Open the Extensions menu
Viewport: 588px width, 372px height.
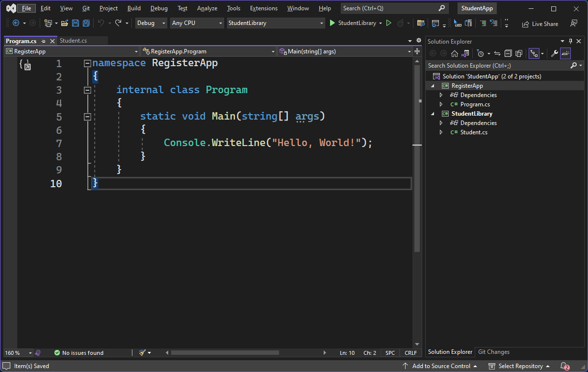coord(264,8)
